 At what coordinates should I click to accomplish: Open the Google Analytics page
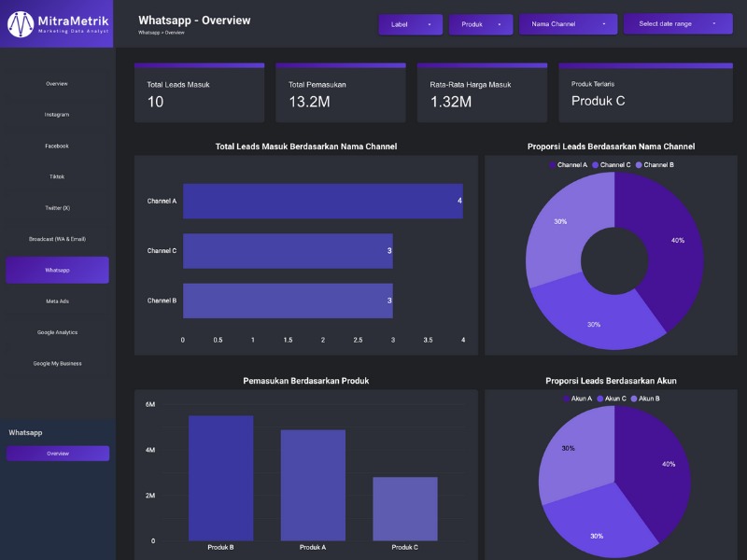point(57,332)
